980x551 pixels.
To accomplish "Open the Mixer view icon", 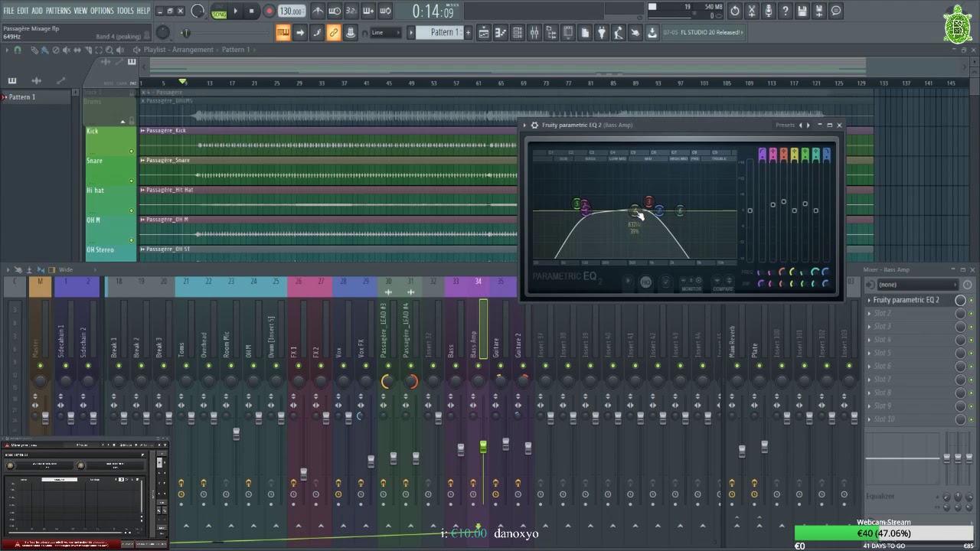I will 535,32.
